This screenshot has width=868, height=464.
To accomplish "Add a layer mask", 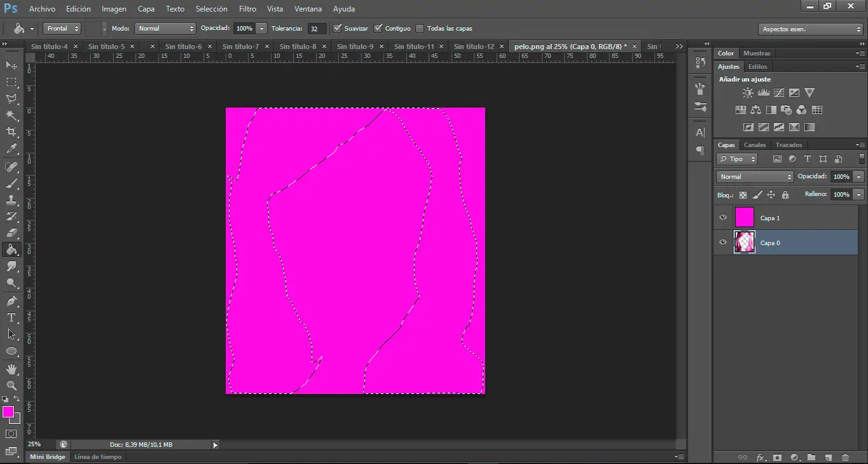I will click(x=776, y=457).
